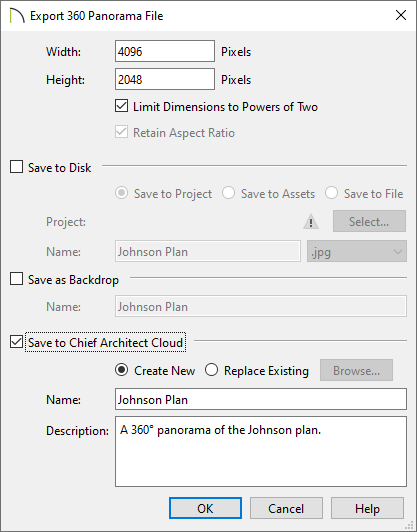Click the Chief Architect logo icon in title bar
Image resolution: width=417 pixels, height=532 pixels.
coord(17,16)
